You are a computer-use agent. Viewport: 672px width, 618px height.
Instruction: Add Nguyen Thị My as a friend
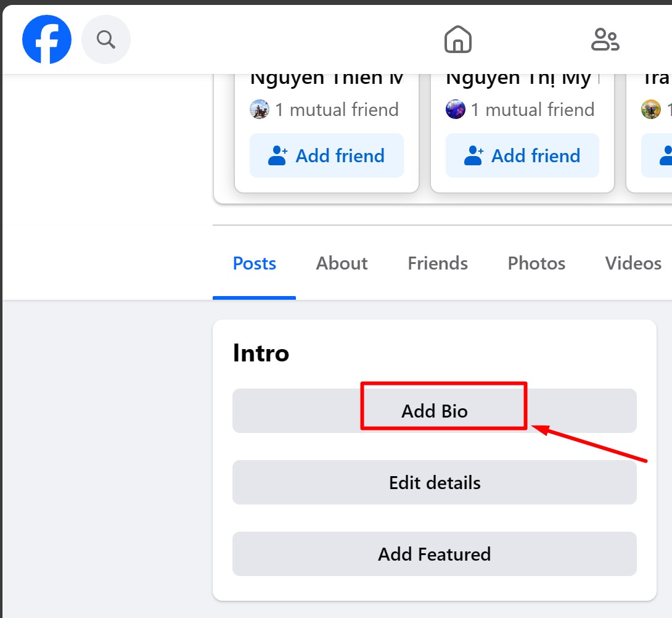point(522,155)
